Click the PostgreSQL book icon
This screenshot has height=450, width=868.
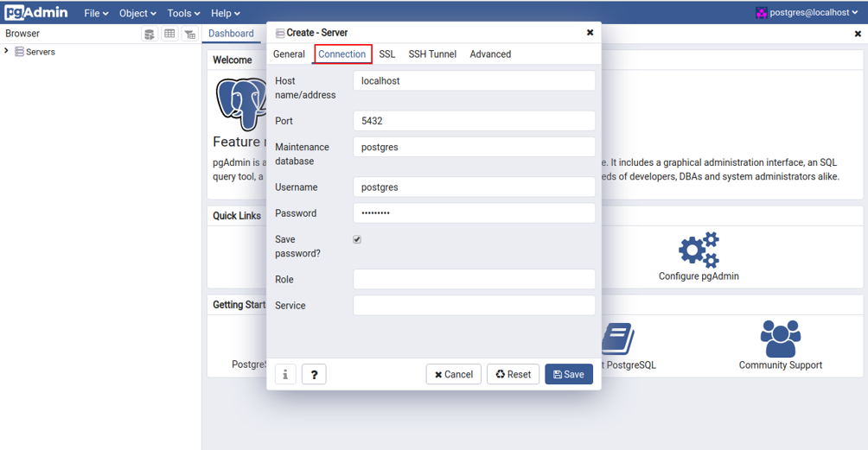point(618,339)
